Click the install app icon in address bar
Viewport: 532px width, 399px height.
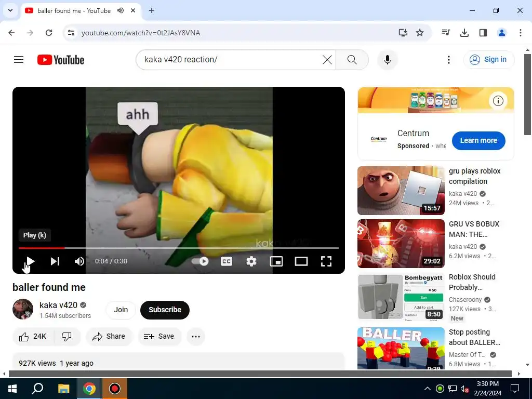[x=403, y=33]
